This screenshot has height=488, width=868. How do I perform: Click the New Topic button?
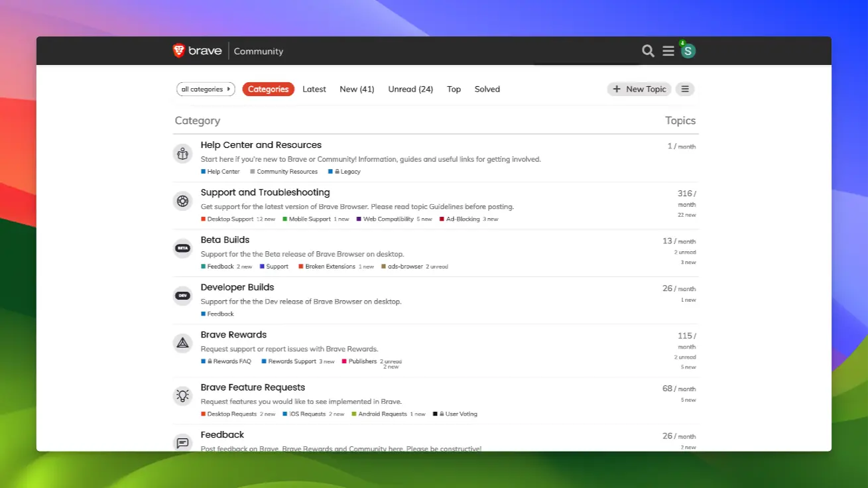point(639,89)
